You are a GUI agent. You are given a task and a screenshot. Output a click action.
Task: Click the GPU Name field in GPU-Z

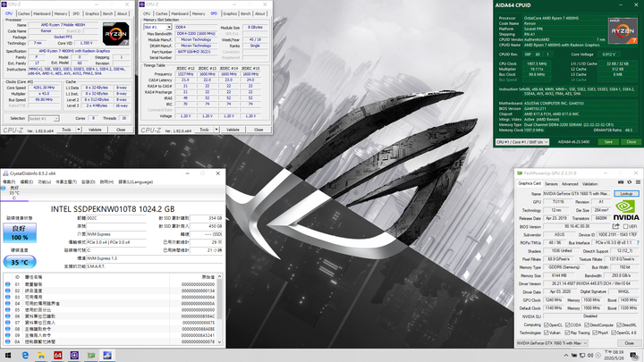tap(577, 193)
